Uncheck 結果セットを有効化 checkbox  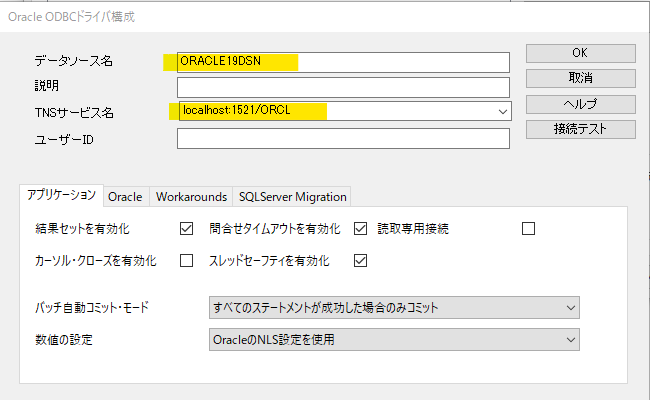186,228
